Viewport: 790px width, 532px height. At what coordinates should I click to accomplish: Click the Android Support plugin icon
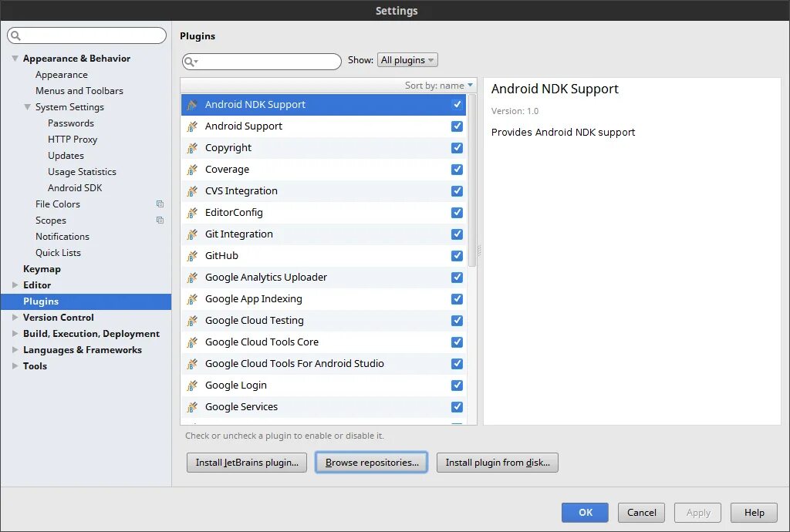[x=192, y=126]
